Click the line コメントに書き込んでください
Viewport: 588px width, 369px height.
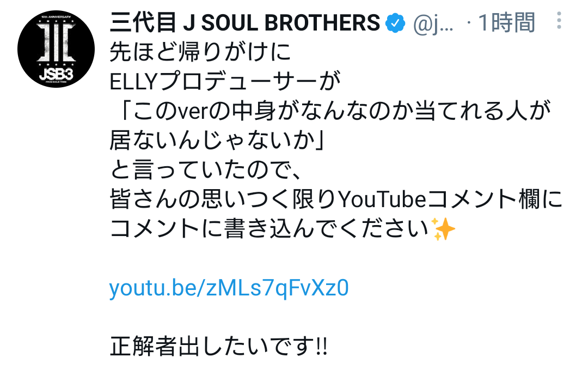269,228
